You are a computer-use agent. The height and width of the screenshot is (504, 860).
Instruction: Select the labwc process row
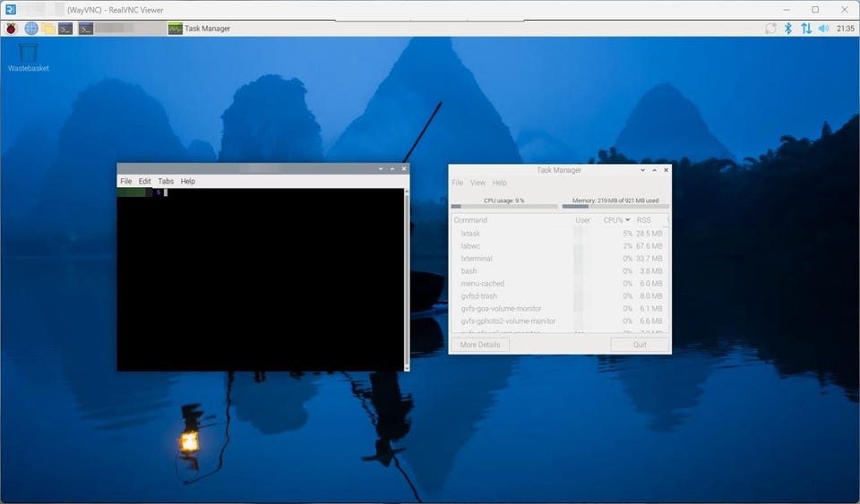[x=558, y=246]
